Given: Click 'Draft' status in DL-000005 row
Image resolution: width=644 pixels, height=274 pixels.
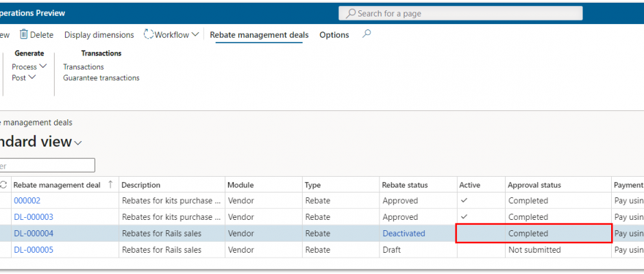Looking at the screenshot, I should (391, 250).
